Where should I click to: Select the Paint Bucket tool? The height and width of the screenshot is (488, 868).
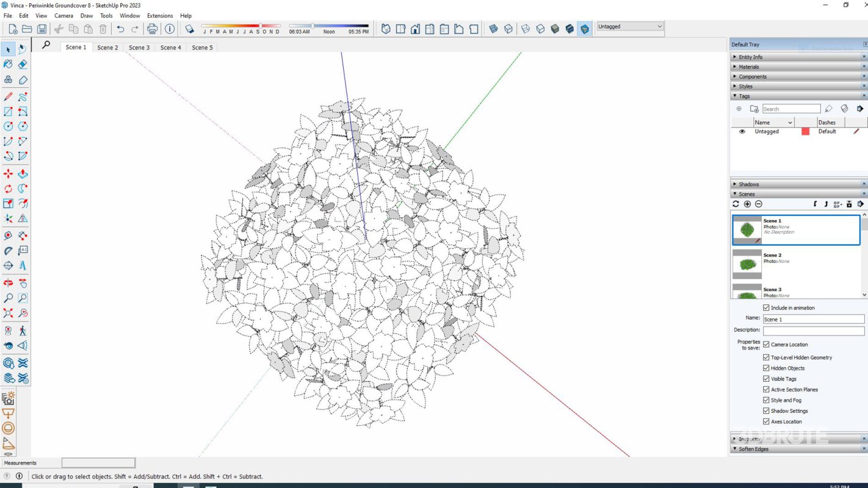coord(8,64)
